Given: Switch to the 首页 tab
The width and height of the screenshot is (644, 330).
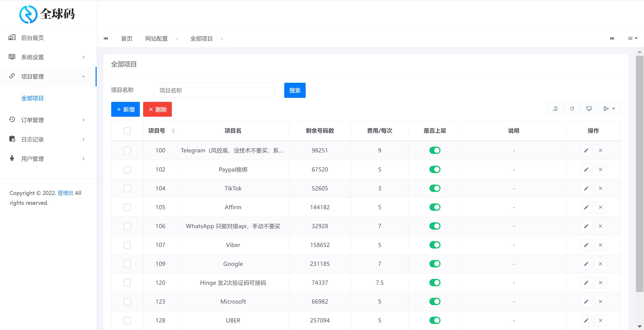Looking at the screenshot, I should 127,39.
